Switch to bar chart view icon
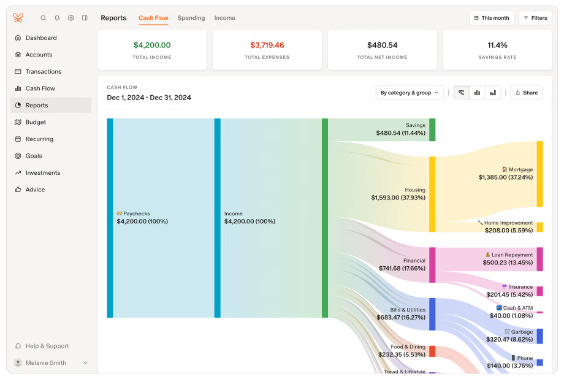Image resolution: width=562 pixels, height=378 pixels. [x=477, y=93]
